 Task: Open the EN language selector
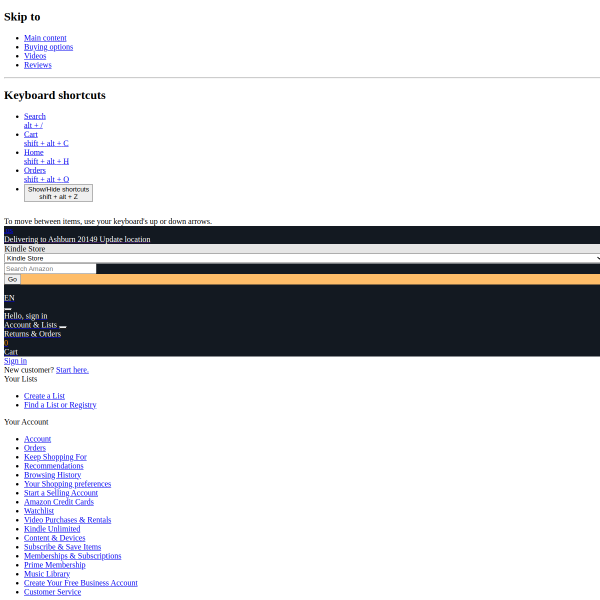(9, 298)
